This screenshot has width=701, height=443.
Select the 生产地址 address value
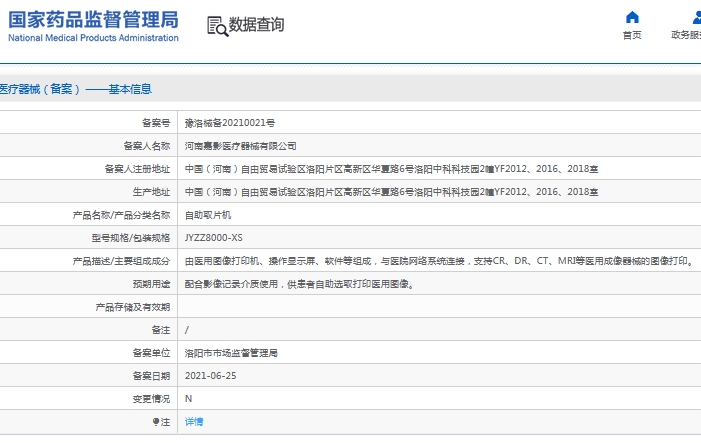coord(391,192)
